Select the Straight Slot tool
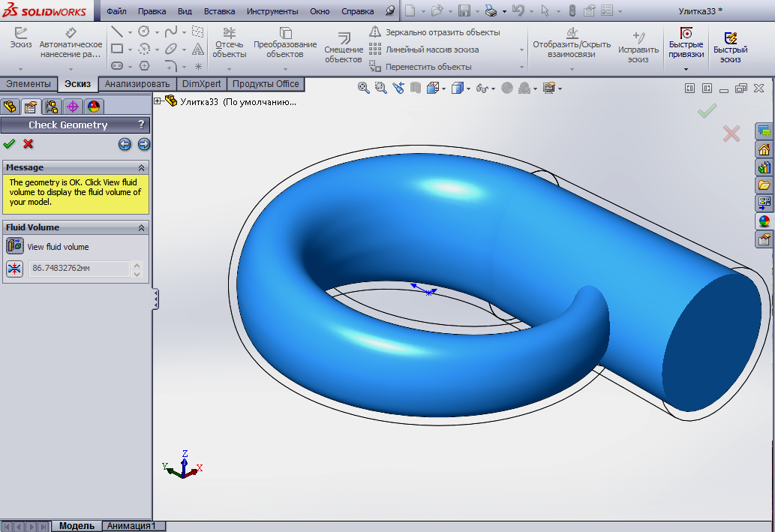775x532 pixels. pos(117,65)
